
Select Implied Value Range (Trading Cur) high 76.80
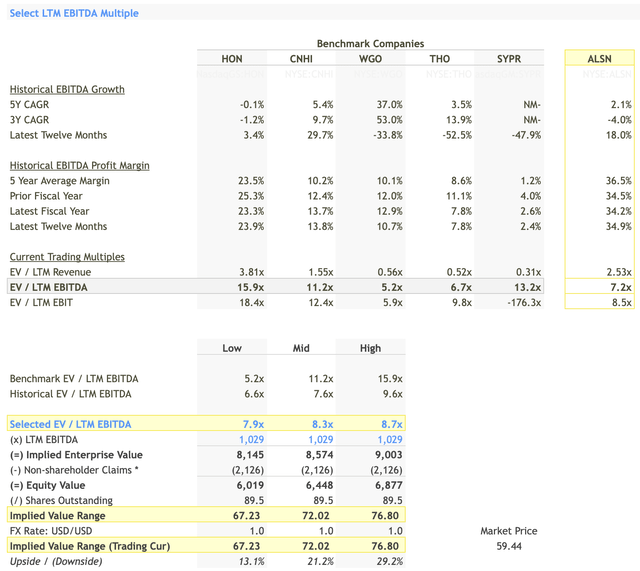385,546
